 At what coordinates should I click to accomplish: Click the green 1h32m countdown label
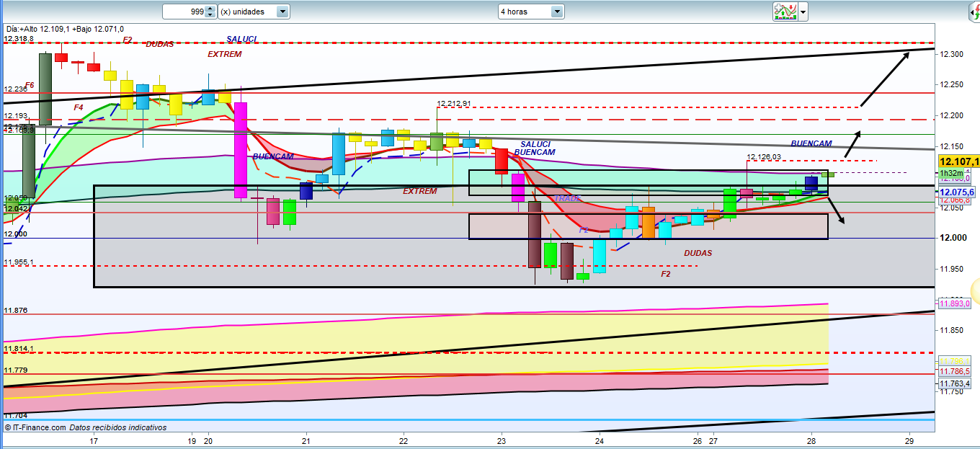[x=950, y=173]
